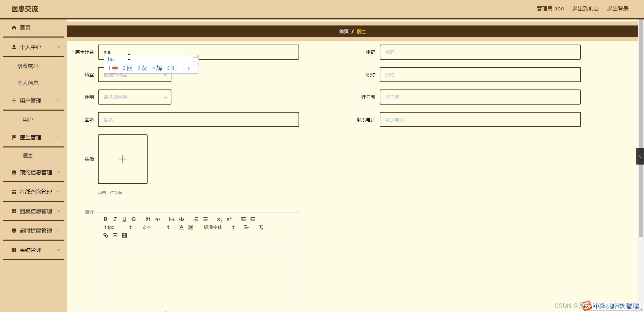Insert a video in the editor

click(124, 235)
